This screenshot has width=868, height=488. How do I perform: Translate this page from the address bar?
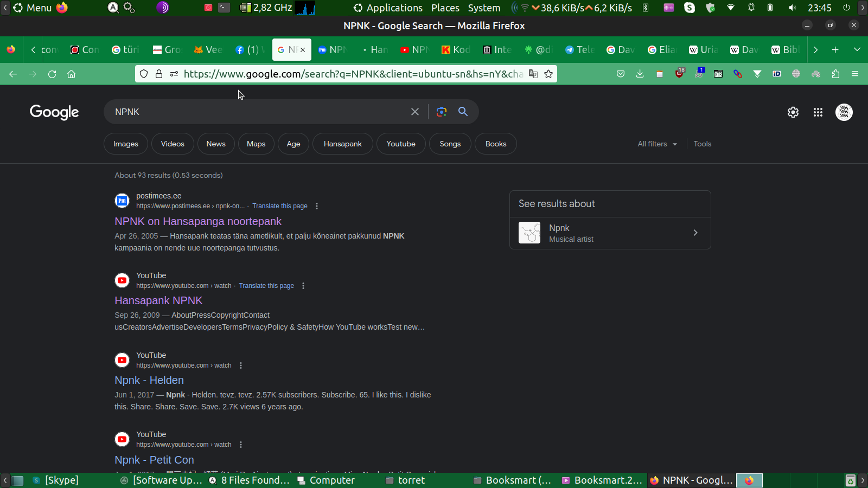[533, 74]
